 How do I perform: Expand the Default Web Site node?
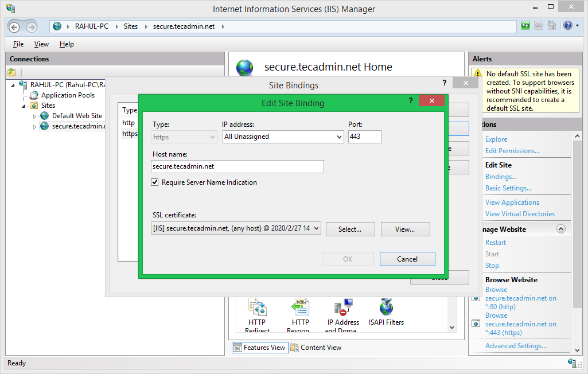[34, 116]
